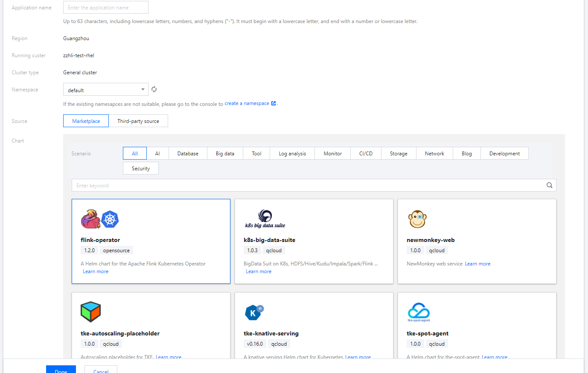Show charts for CI/CD scenario
This screenshot has height=373, width=588.
366,153
